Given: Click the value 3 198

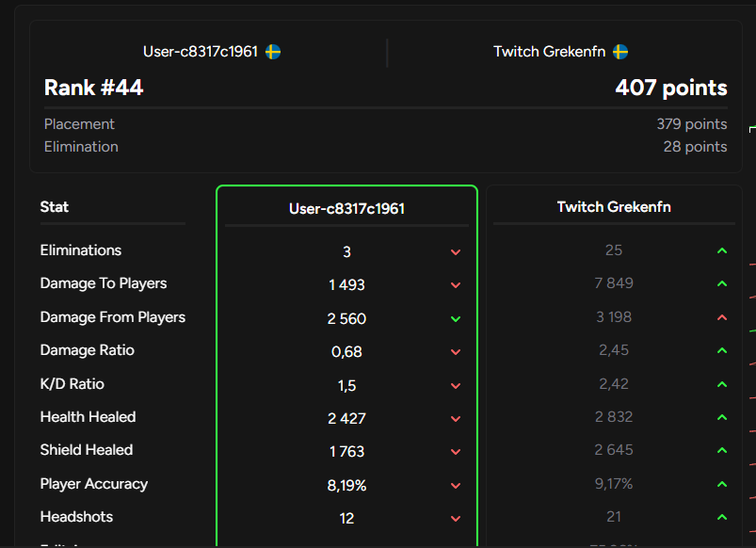Looking at the screenshot, I should [x=614, y=317].
